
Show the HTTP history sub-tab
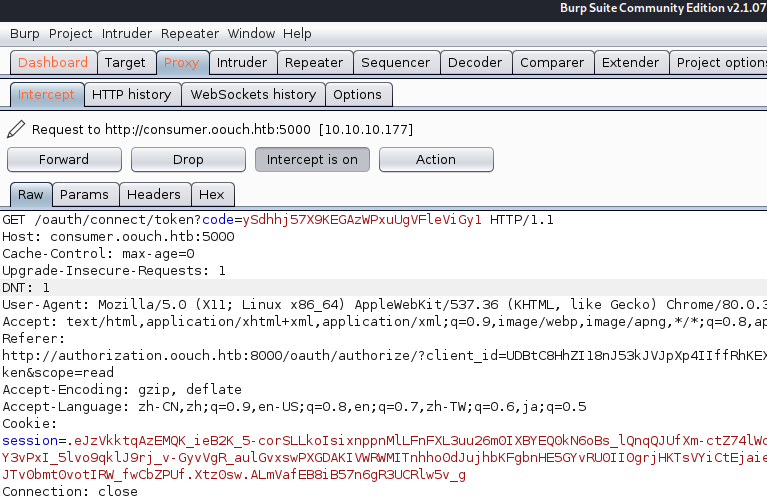[132, 94]
